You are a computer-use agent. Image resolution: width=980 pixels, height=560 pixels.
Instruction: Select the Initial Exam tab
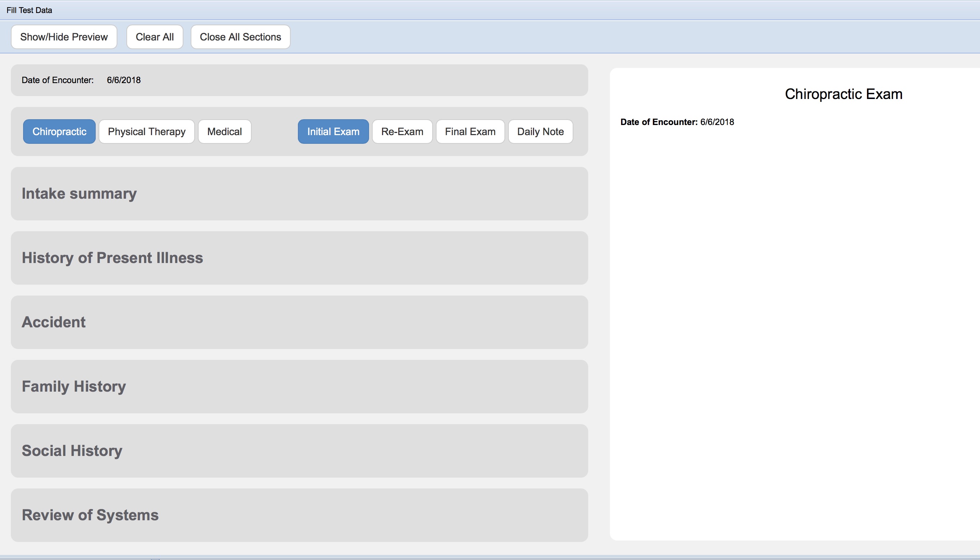tap(333, 132)
